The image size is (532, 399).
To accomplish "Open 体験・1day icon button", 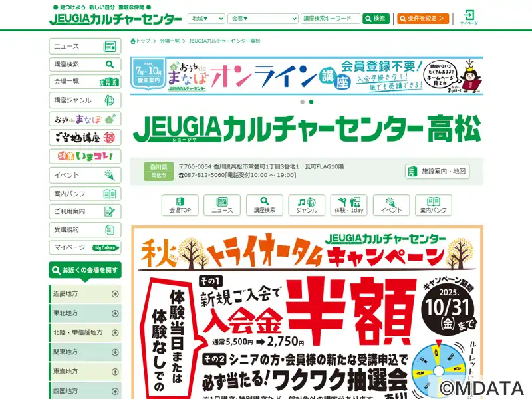I will coord(348,205).
